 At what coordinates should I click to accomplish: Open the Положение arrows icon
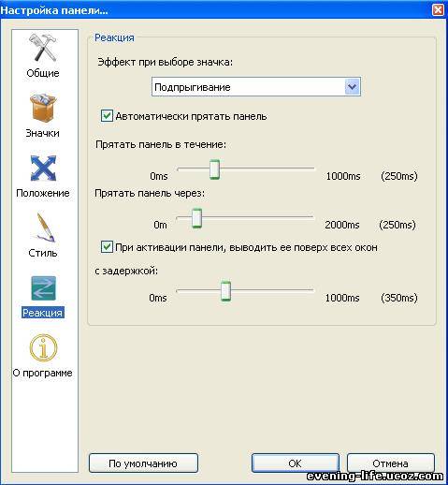click(x=43, y=169)
